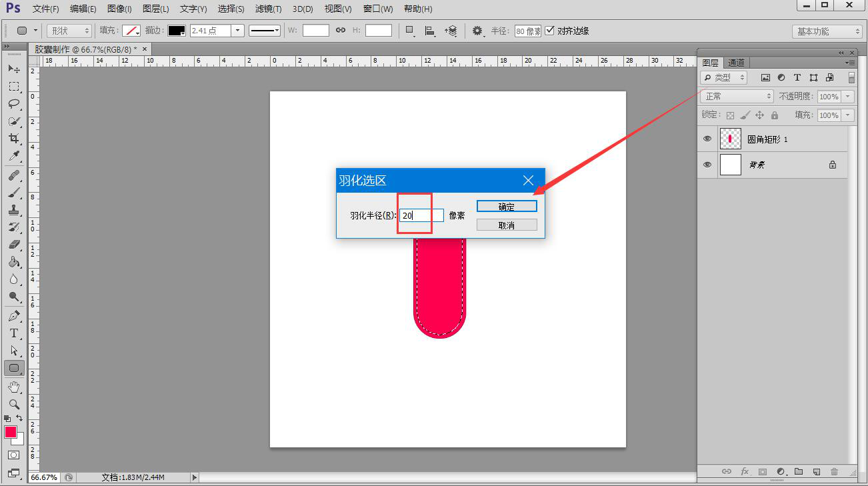Select the Crop tool

coord(13,139)
